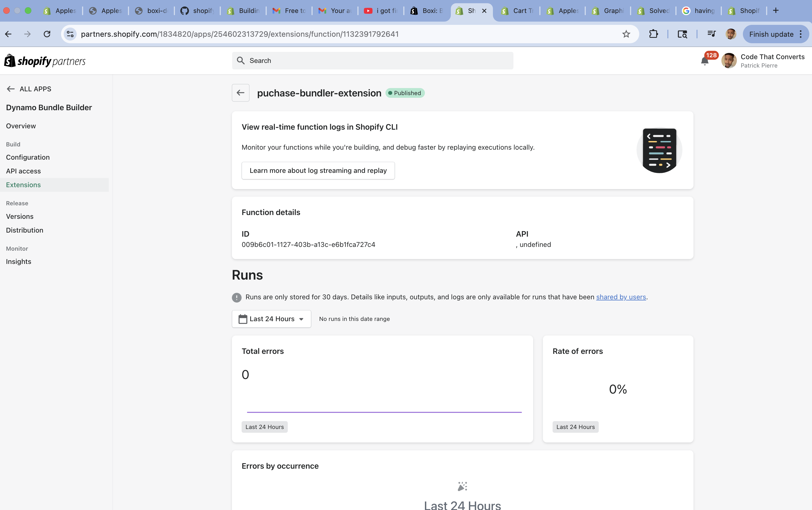Open site information icon in address bar
Screen dimensions: 812x510
(x=70, y=34)
